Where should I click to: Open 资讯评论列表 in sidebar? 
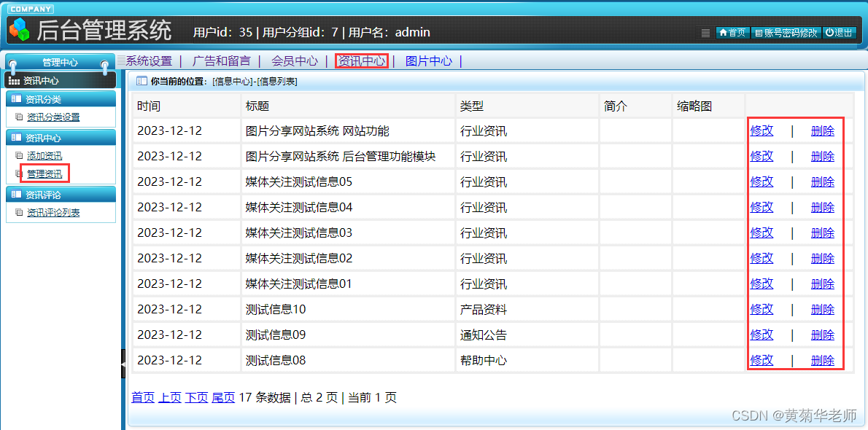coord(53,213)
